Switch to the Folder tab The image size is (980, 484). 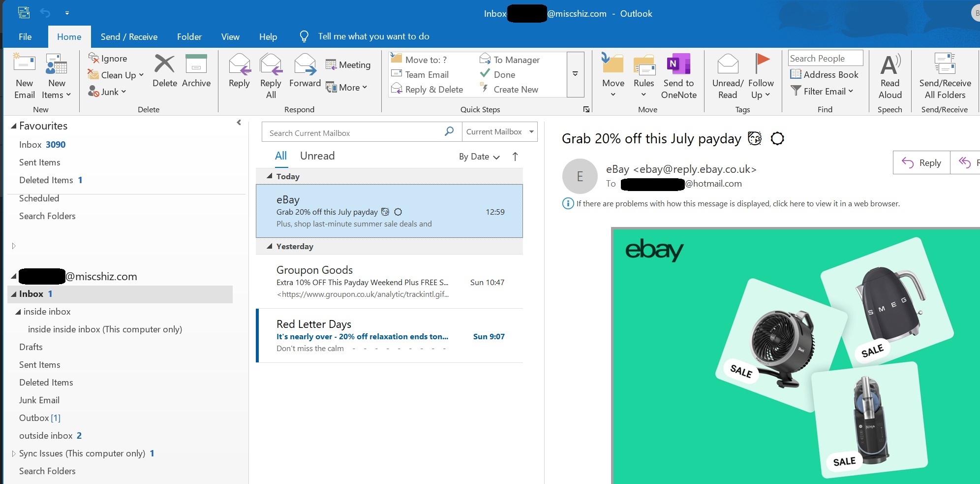click(189, 36)
